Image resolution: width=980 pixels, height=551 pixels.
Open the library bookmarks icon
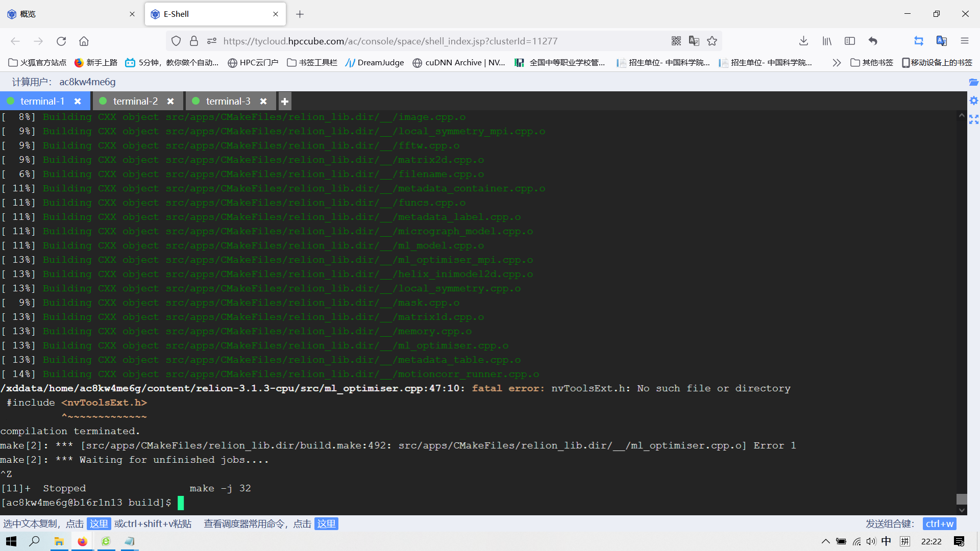(827, 41)
